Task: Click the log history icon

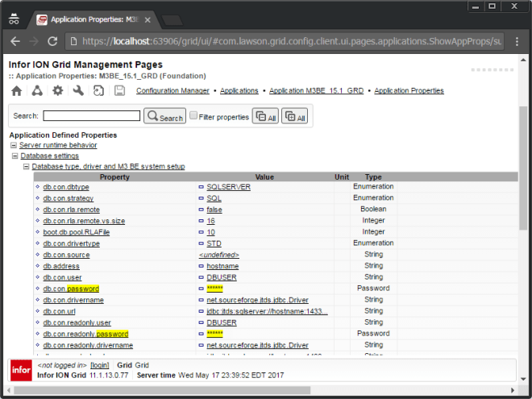Action: (98, 91)
